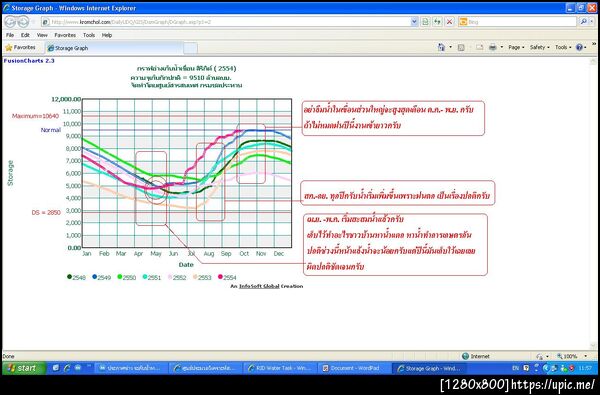
Task: Click the Maximum=10640 chart label
Action: pos(36,116)
